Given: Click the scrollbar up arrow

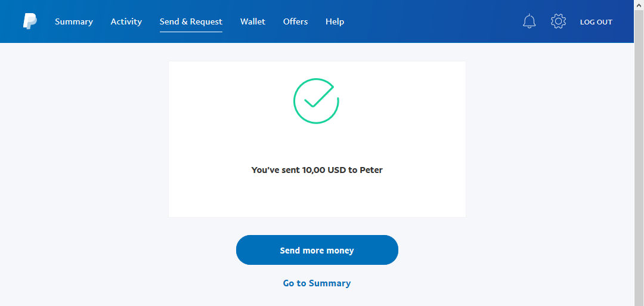Looking at the screenshot, I should point(639,5).
